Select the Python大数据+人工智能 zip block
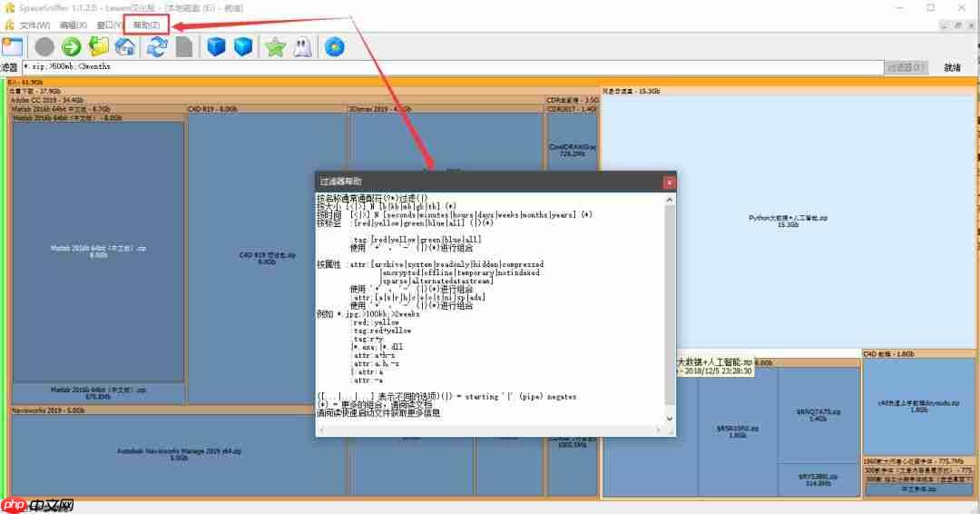This screenshot has width=980, height=514. (x=788, y=221)
